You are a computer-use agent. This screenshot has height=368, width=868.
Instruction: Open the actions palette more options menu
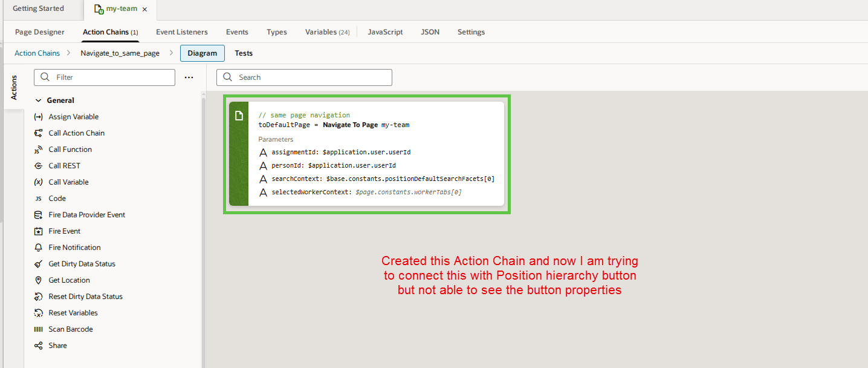point(189,77)
